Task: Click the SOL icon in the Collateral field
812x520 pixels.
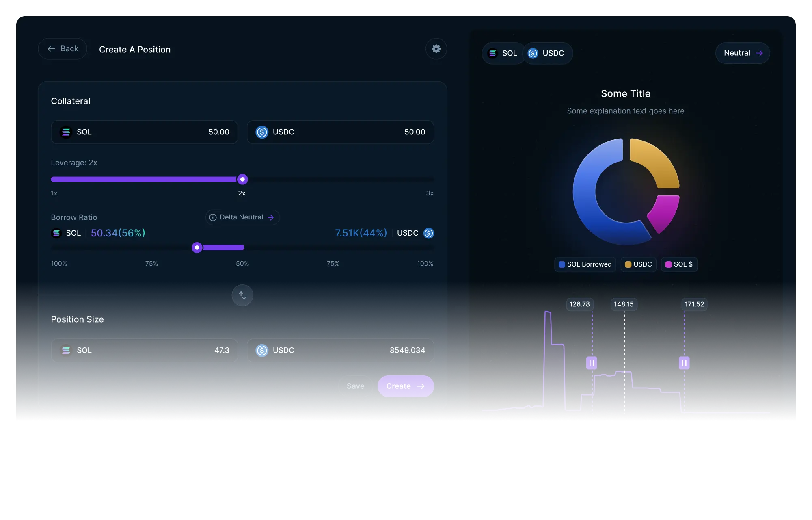Action: [x=66, y=132]
